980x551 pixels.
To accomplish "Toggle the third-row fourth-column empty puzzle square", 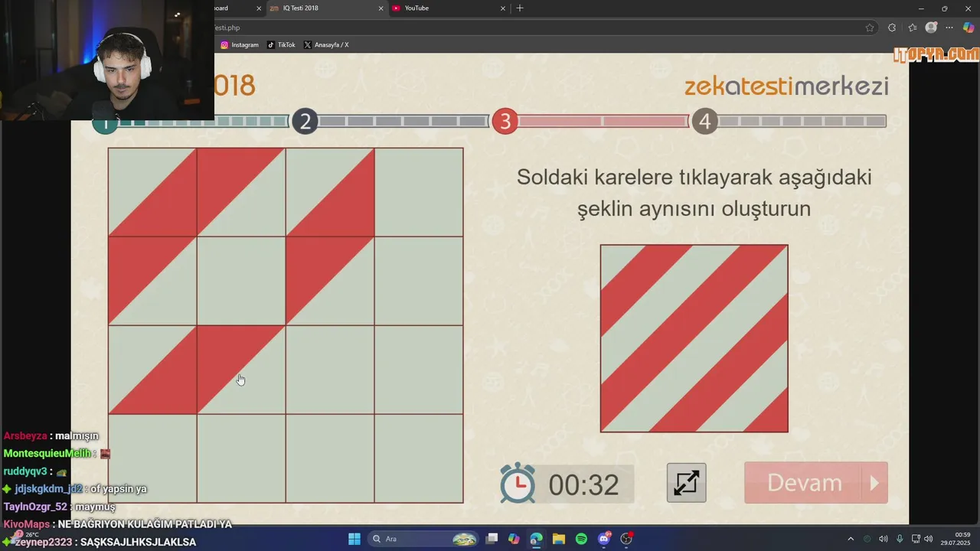I will [x=419, y=370].
